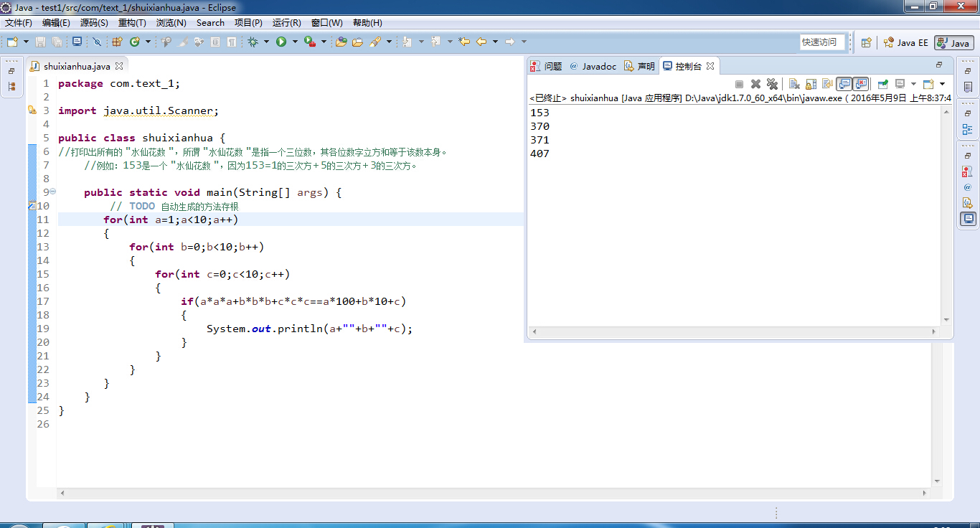Expand the Display Selected Console dropdown

pyautogui.click(x=913, y=84)
